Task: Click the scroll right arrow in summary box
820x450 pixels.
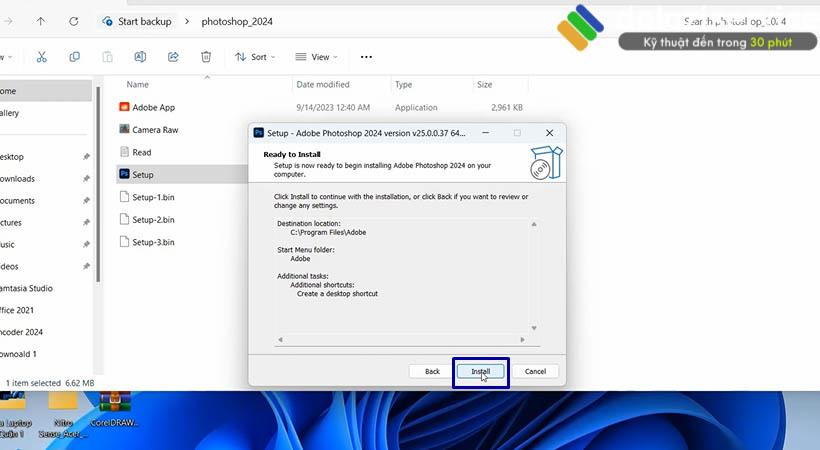Action: coord(522,340)
